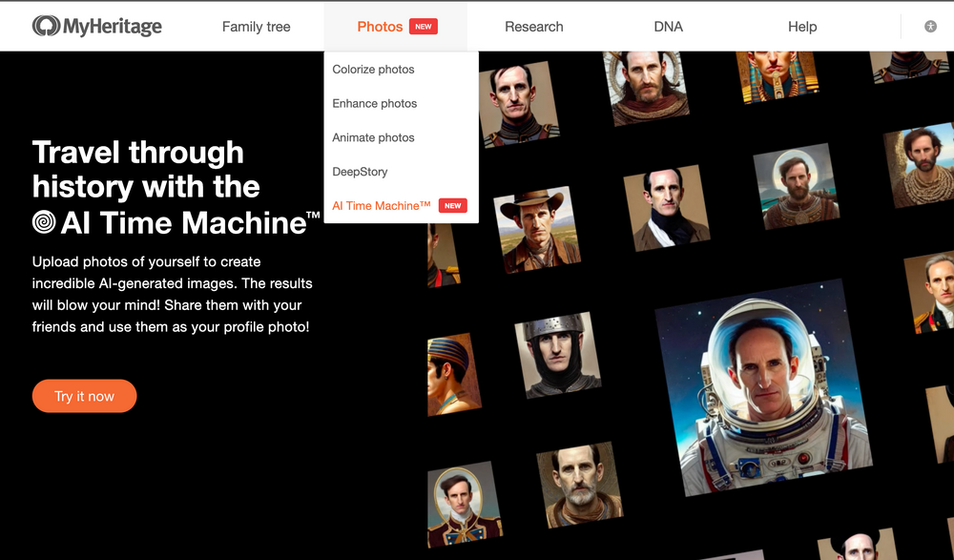Image resolution: width=954 pixels, height=560 pixels.
Task: Open the Family tree menu
Action: (x=256, y=27)
